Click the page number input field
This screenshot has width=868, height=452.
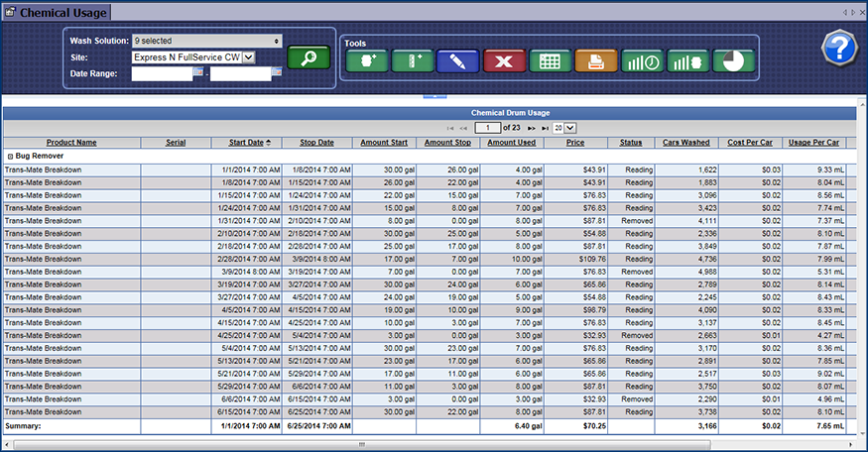(x=486, y=128)
